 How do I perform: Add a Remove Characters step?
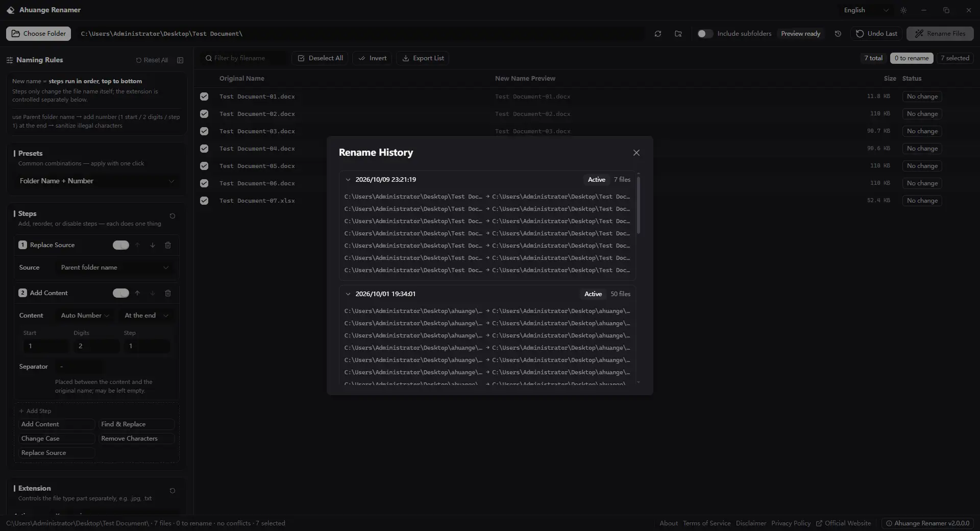(136, 439)
